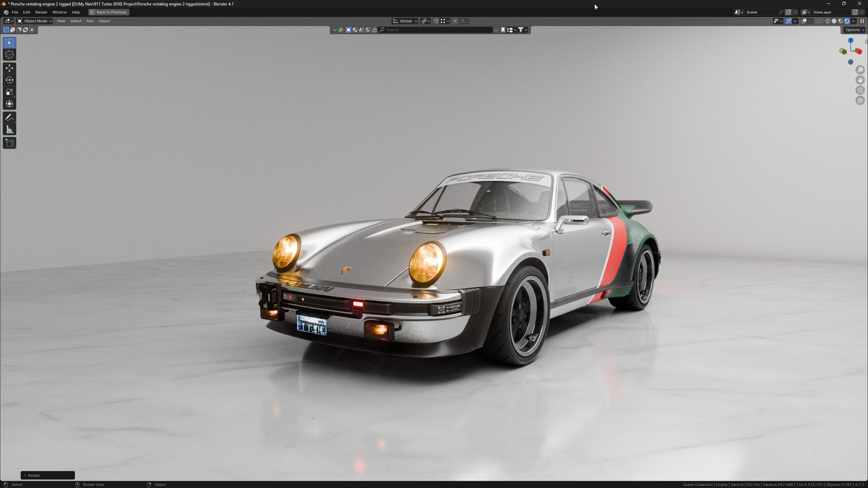Toggle the viewport gizmos display

(789, 21)
